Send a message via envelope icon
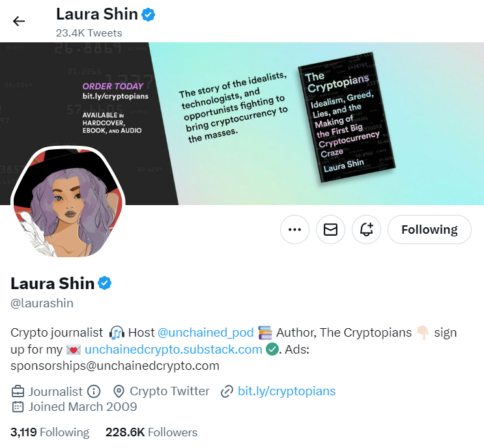484x448 pixels. [x=330, y=230]
